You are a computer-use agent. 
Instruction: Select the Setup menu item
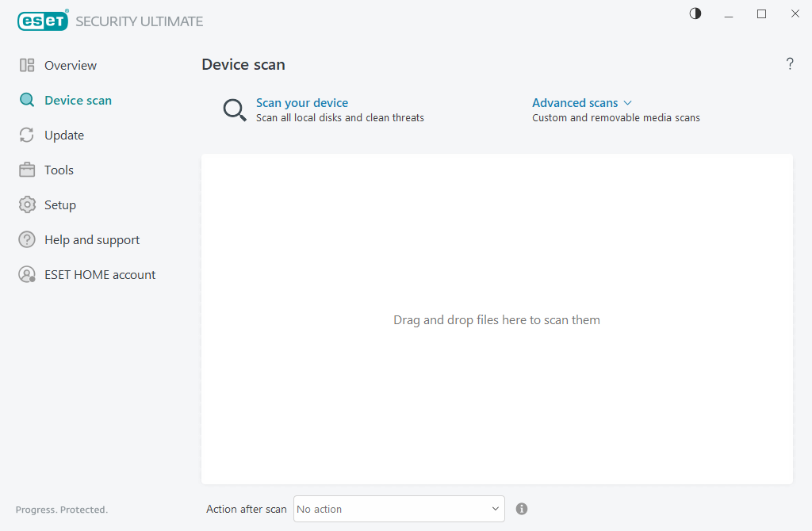pyautogui.click(x=60, y=205)
